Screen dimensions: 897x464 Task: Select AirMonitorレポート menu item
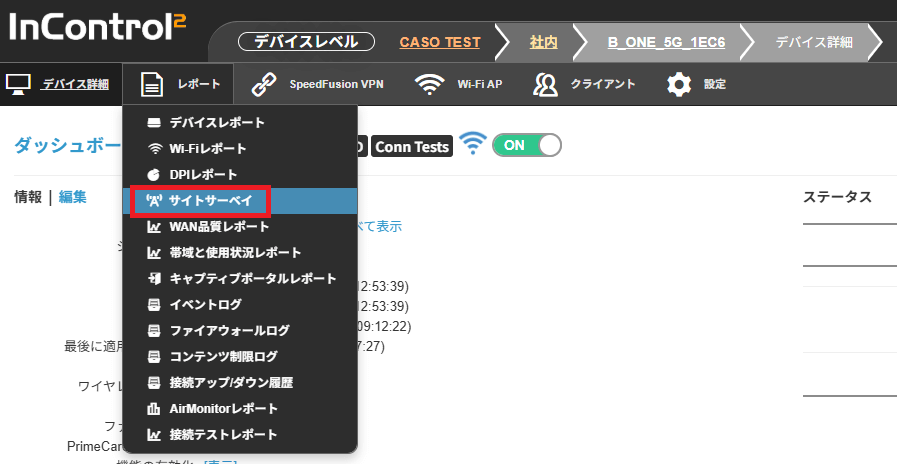[x=223, y=409]
